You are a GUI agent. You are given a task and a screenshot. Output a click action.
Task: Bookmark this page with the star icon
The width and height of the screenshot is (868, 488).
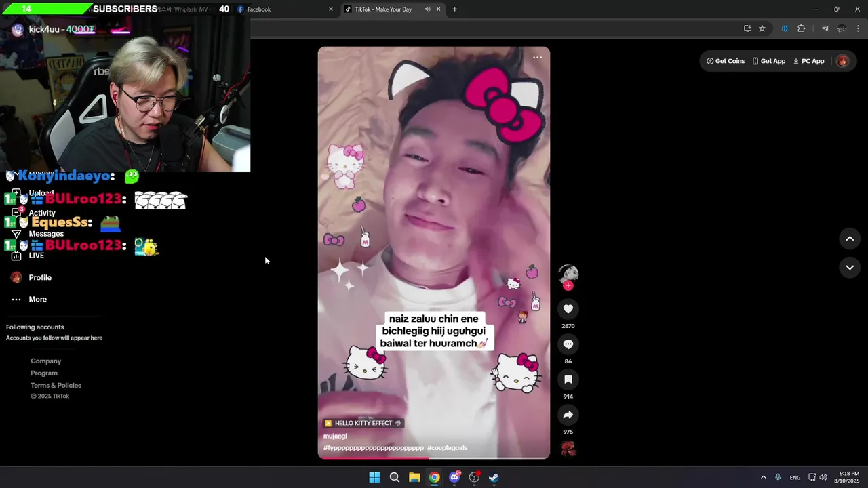click(762, 28)
